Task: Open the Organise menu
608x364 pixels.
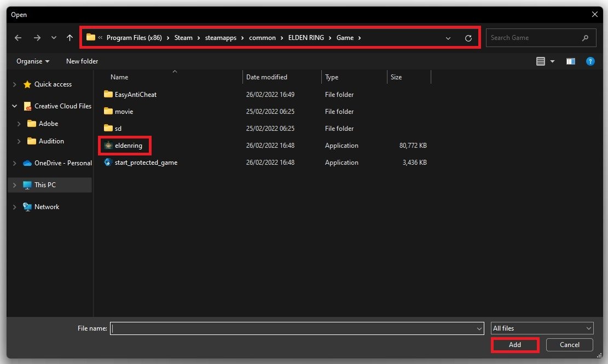Action: pos(33,61)
